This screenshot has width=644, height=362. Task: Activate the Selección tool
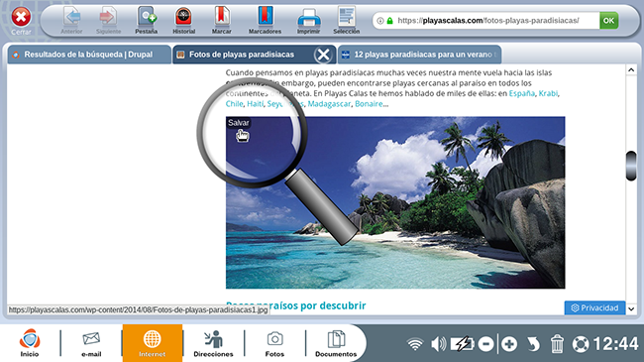click(346, 20)
